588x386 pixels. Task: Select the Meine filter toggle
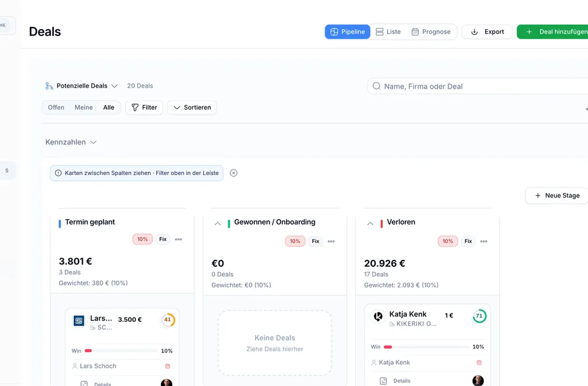pos(84,108)
